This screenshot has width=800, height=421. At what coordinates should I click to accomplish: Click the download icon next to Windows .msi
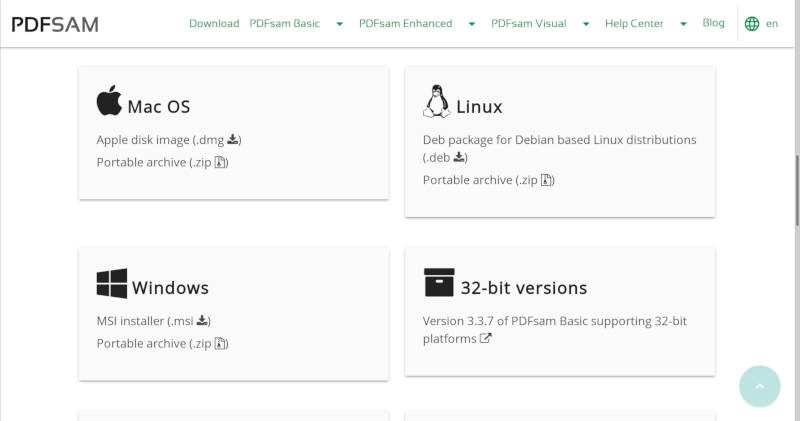click(x=203, y=320)
